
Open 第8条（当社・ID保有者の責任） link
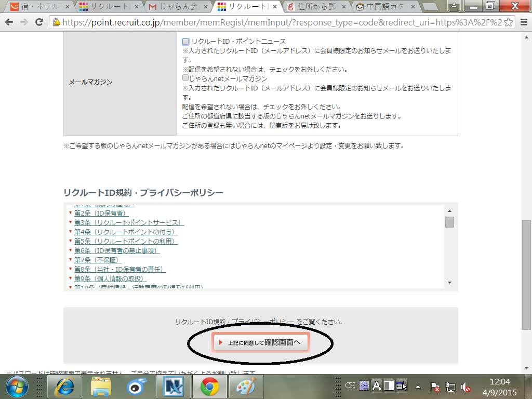coord(120,270)
